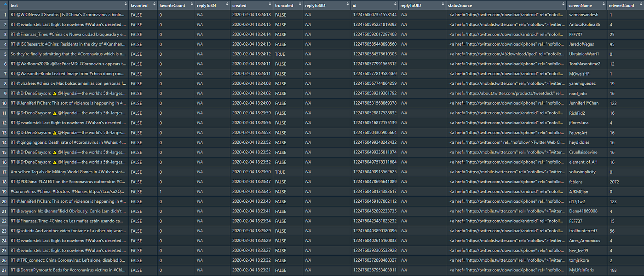The image size is (644, 276).
Task: Select the tweet text starting 'RT @PDChina'
Action: click(68, 182)
